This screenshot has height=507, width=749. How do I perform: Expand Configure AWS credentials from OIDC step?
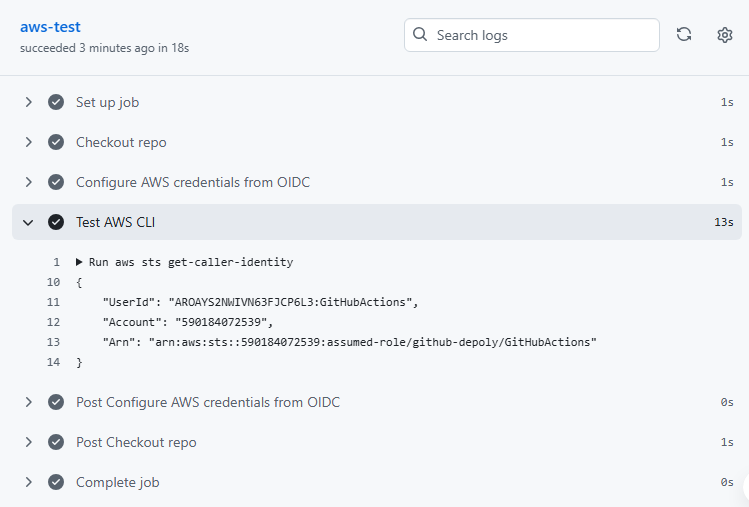tap(29, 182)
